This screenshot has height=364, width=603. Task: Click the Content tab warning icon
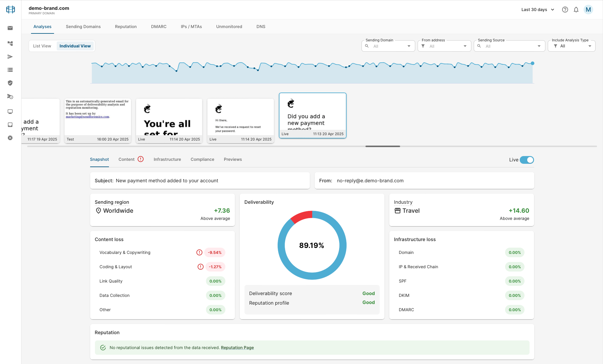coord(141,159)
